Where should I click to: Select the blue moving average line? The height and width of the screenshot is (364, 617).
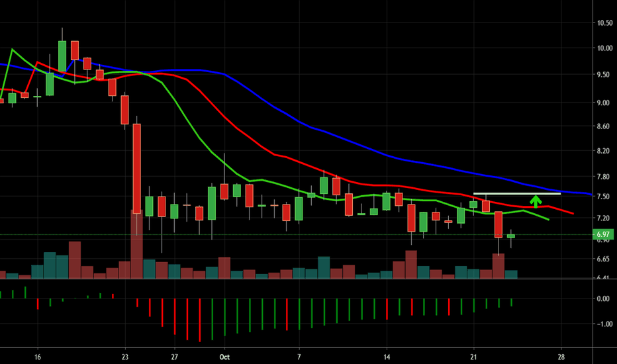299,122
